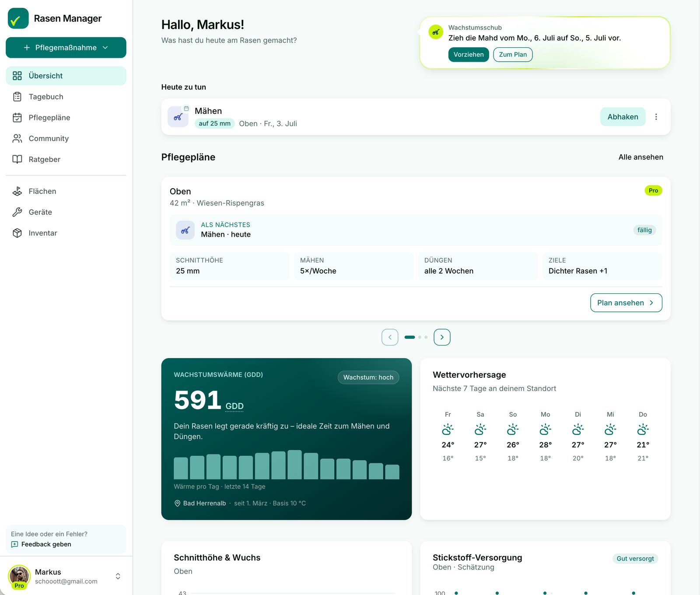Image resolution: width=700 pixels, height=595 pixels.
Task: Open Tagebuch in the sidebar
Action: [x=66, y=97]
